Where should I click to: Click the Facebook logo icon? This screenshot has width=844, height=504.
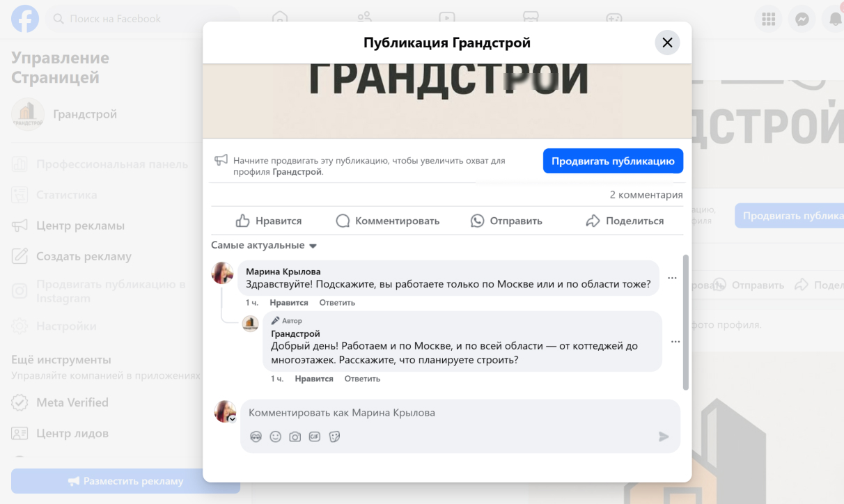tap(25, 19)
